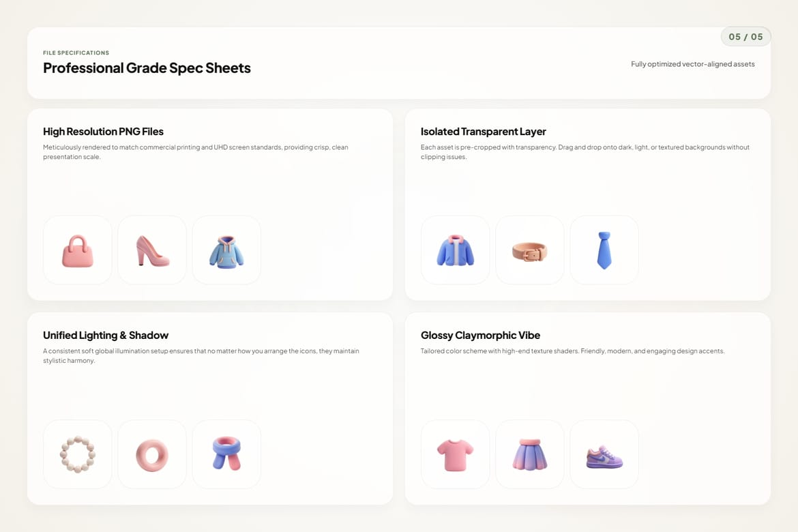Click the Meticulously rendered description paragraph
Screen dimensions: 798x532
pyautogui.click(x=196, y=151)
